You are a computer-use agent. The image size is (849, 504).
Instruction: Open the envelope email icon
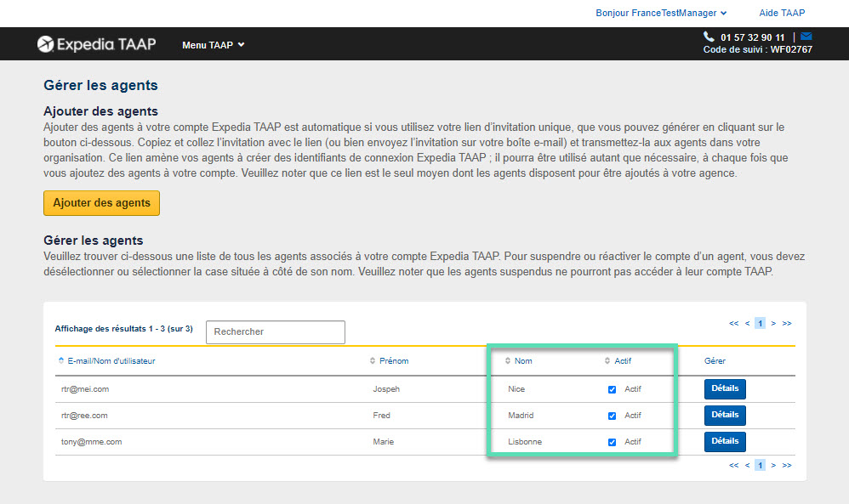[806, 37]
